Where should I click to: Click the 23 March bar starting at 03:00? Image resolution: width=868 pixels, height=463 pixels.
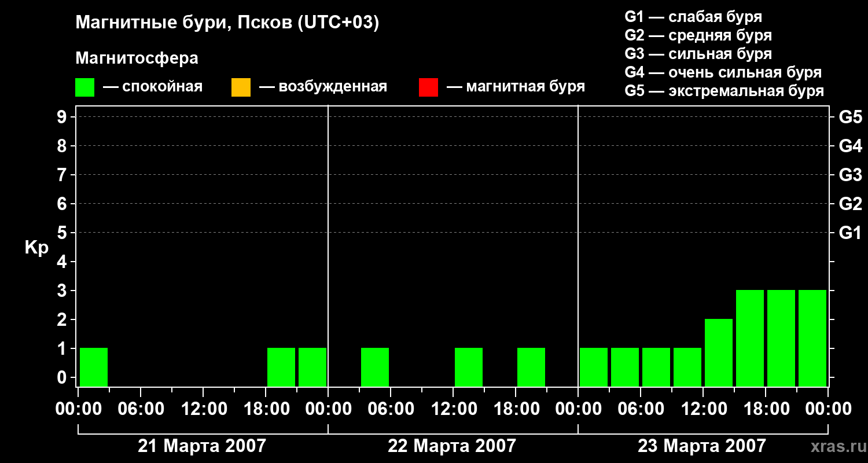pos(625,367)
